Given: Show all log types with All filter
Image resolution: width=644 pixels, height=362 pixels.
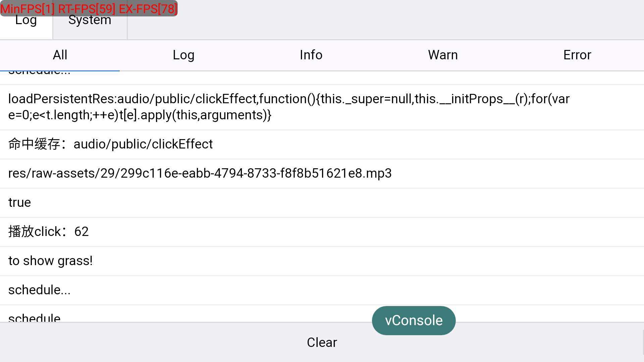Looking at the screenshot, I should [x=60, y=55].
